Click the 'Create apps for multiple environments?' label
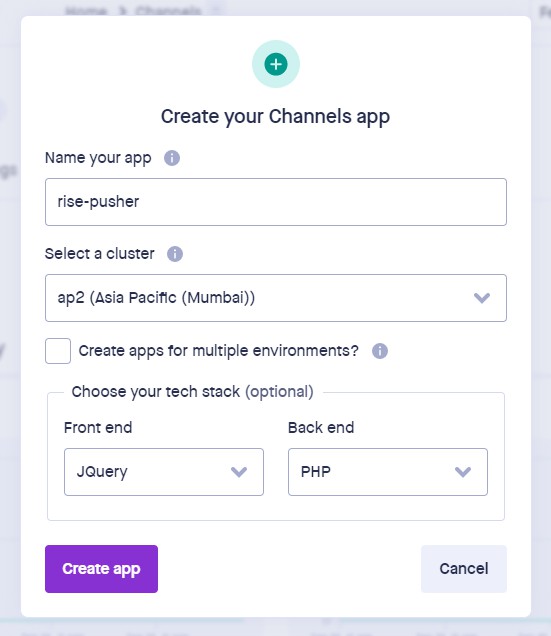The height and width of the screenshot is (636, 551). click(x=219, y=351)
